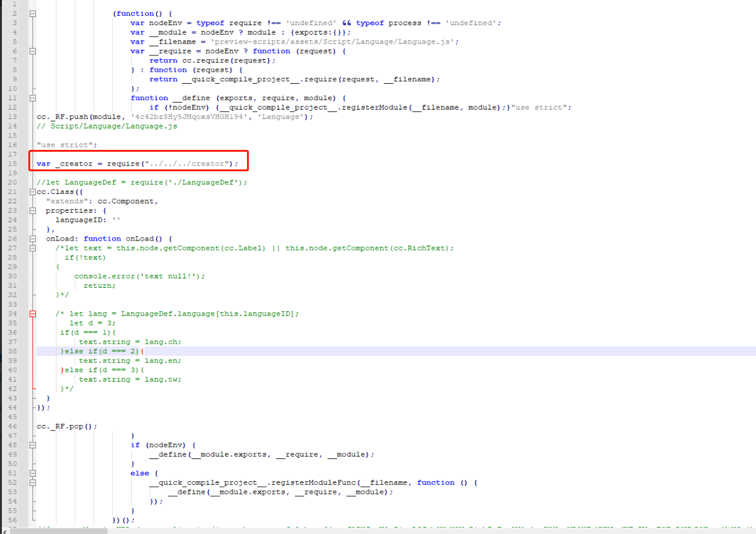
Task: Click the comment // Script/Language/Language.js
Action: (x=106, y=126)
